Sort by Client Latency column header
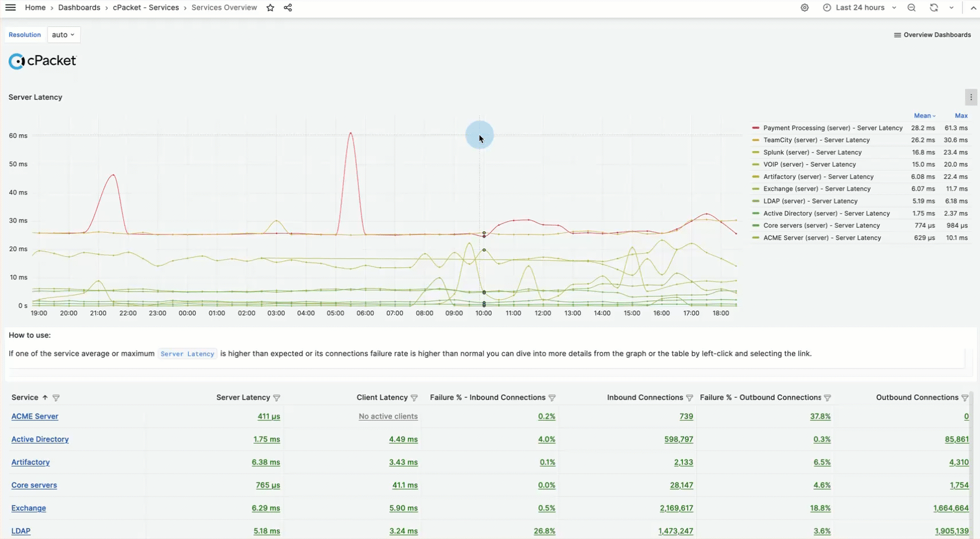 382,397
